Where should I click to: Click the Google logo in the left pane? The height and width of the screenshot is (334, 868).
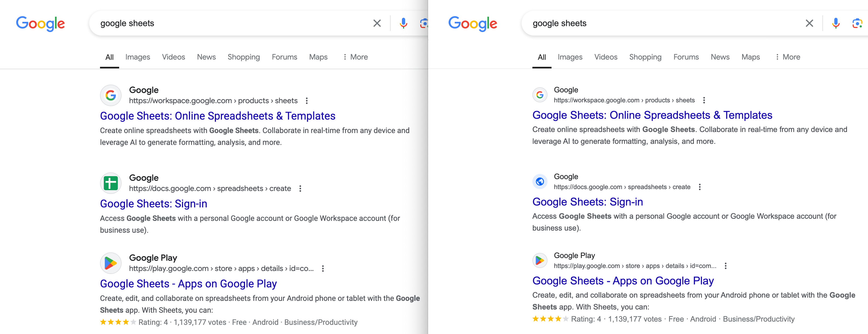40,24
